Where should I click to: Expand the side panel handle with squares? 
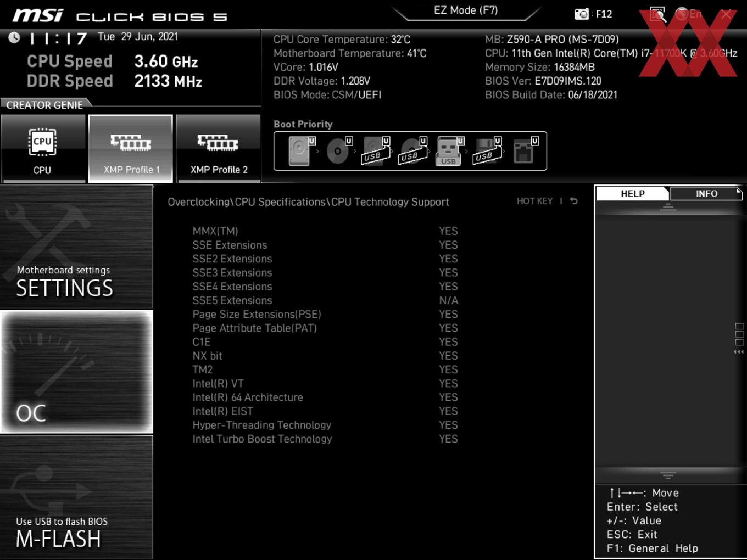pos(739,338)
